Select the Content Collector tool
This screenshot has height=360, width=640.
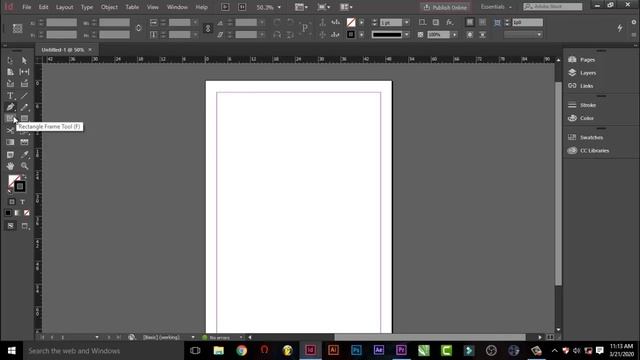pyautogui.click(x=10, y=84)
